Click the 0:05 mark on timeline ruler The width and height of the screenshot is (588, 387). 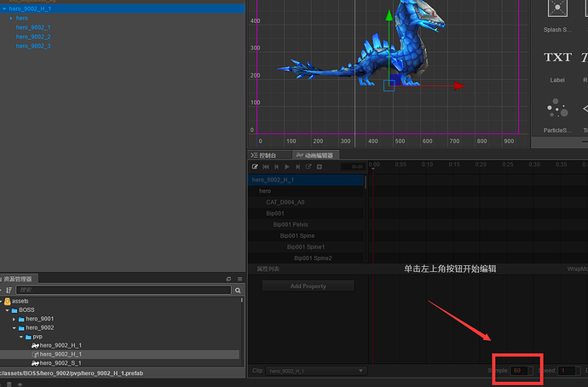pyautogui.click(x=401, y=165)
